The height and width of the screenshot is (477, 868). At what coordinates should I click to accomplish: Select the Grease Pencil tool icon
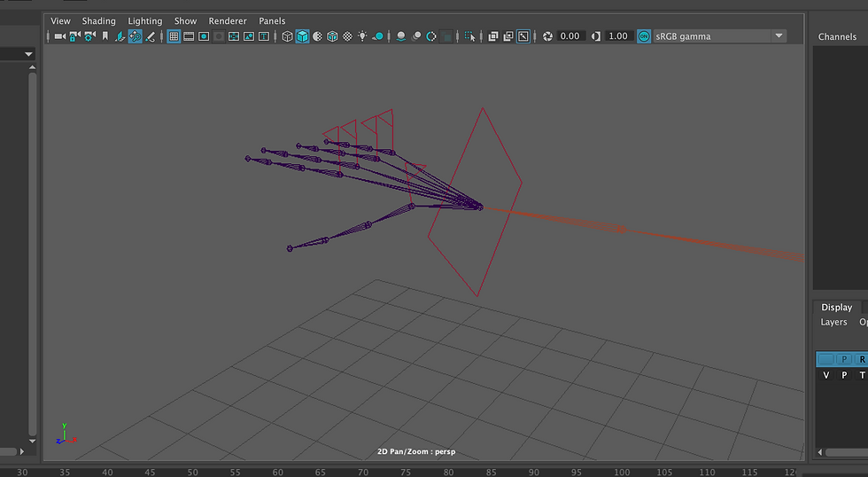tap(150, 36)
